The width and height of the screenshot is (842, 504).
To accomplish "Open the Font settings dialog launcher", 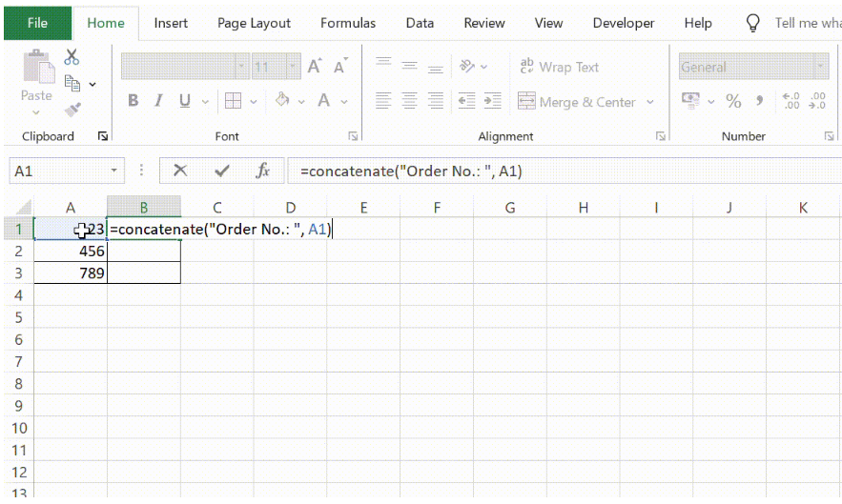I will coord(353,136).
